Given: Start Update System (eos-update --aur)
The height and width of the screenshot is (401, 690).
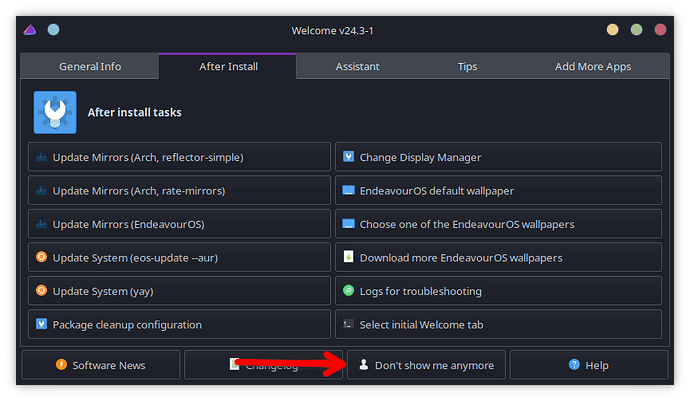Looking at the screenshot, I should click(180, 257).
